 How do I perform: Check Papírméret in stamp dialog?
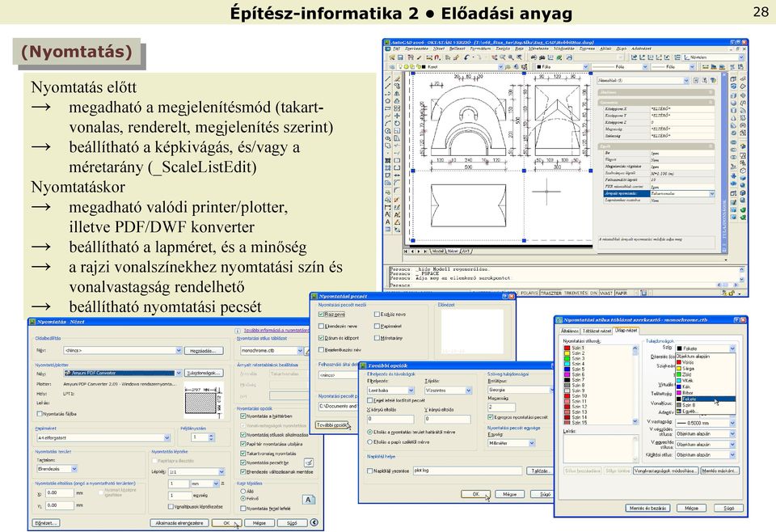[377, 326]
